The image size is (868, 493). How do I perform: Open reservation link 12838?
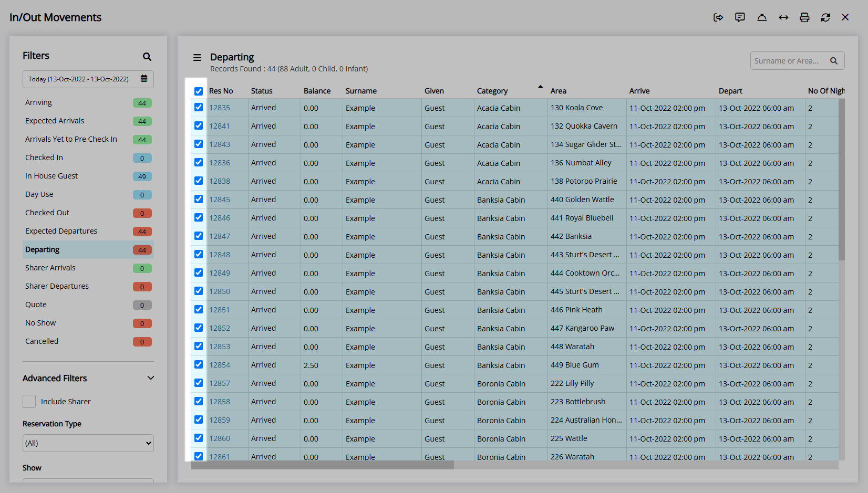coord(220,181)
